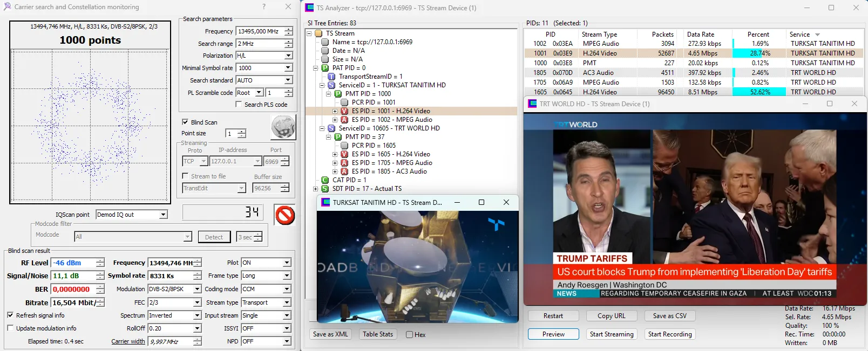The image size is (868, 351).
Task: Disable the Blind Scan checkbox
Action: click(x=185, y=122)
